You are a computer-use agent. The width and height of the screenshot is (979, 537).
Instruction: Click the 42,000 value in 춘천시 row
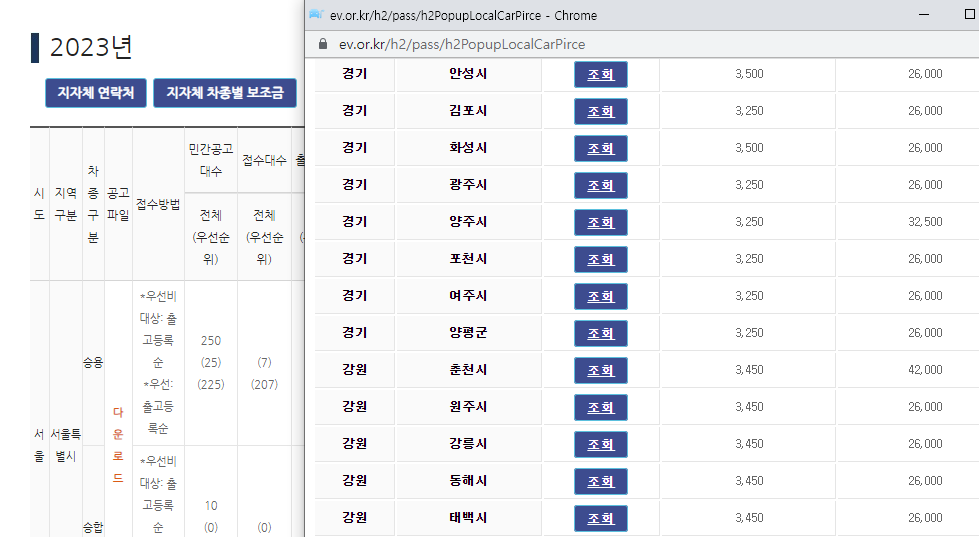pyautogui.click(x=925, y=370)
